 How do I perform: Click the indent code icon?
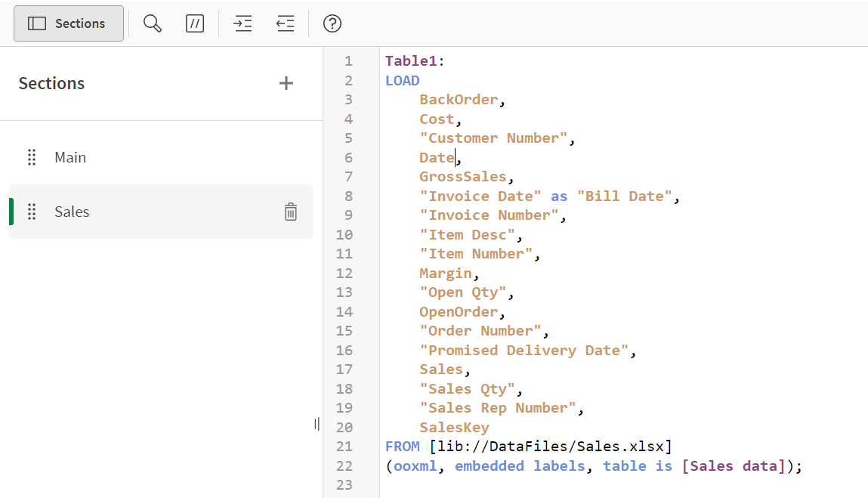tap(243, 23)
